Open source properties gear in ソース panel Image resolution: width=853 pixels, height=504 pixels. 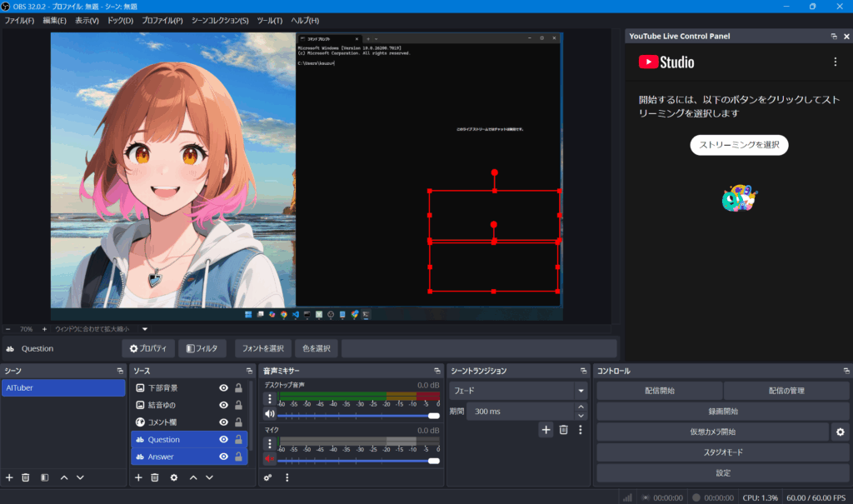click(173, 477)
